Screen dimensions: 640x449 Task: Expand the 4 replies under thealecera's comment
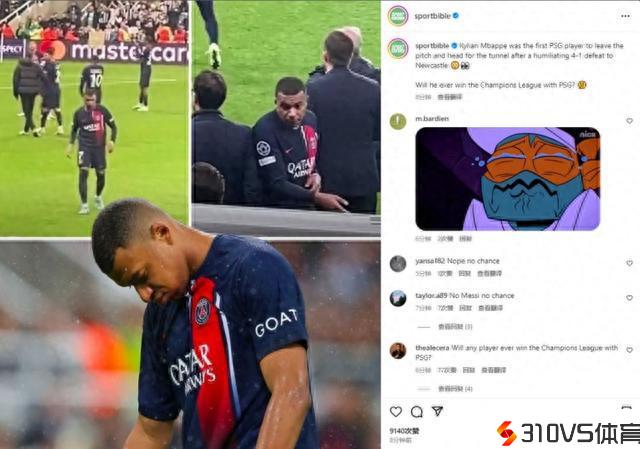[x=455, y=389]
